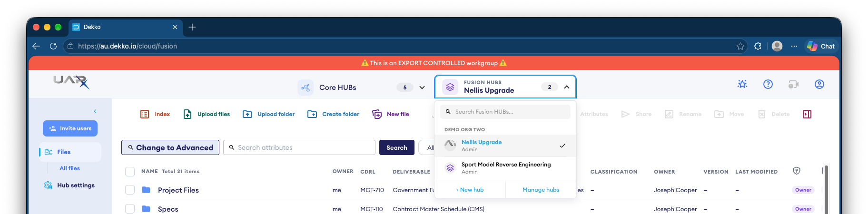Image resolution: width=868 pixels, height=214 pixels.
Task: Click the Project Files folder icon
Action: pyautogui.click(x=146, y=190)
